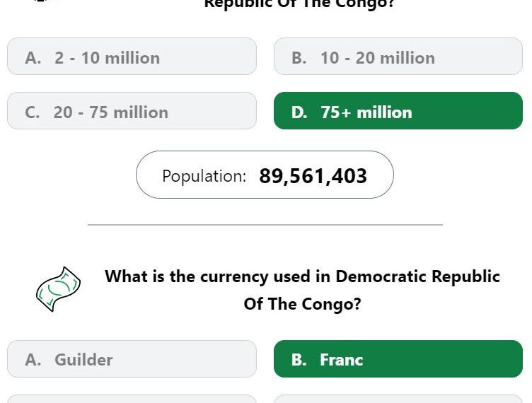
Task: Click the cut-off answer box below Franc
Action: [x=398, y=399]
